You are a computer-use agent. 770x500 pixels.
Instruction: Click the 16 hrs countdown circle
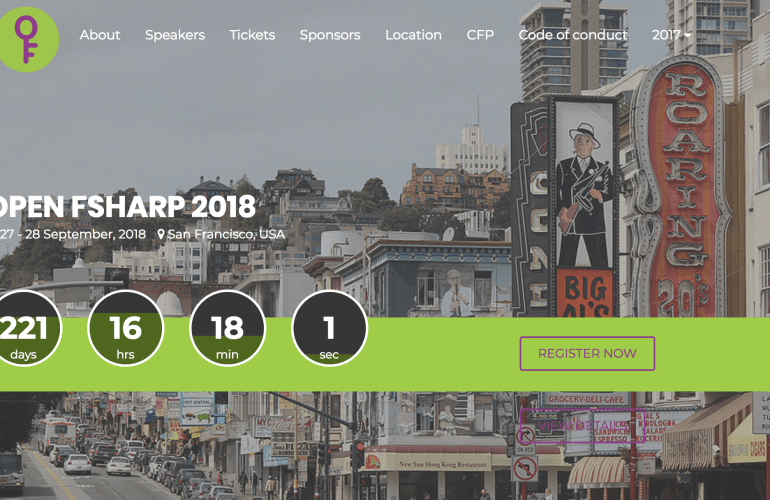[x=126, y=328]
